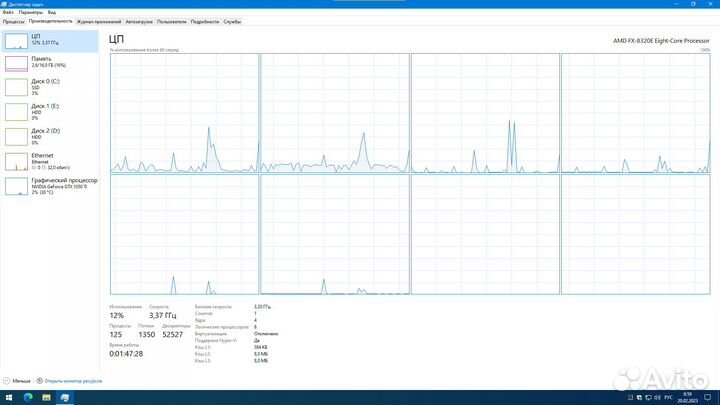This screenshot has height=405, width=720.
Task: Click the 1350 threads count
Action: pos(146,335)
